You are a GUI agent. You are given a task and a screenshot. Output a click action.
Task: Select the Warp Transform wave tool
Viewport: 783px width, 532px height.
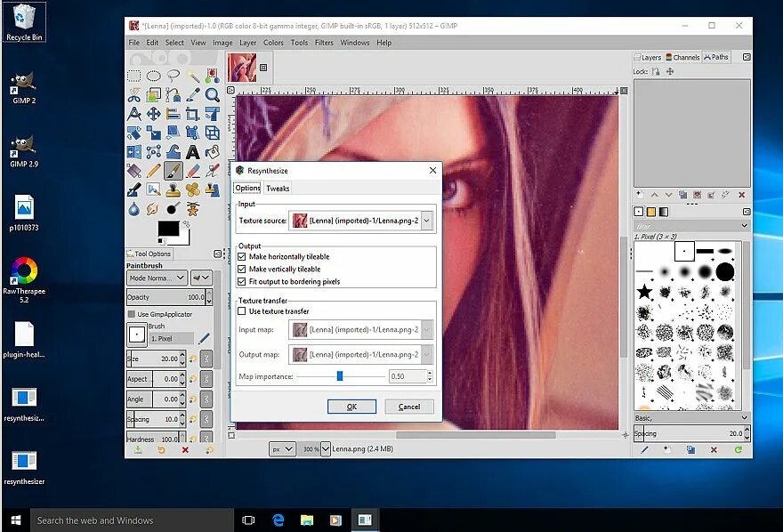(x=174, y=152)
